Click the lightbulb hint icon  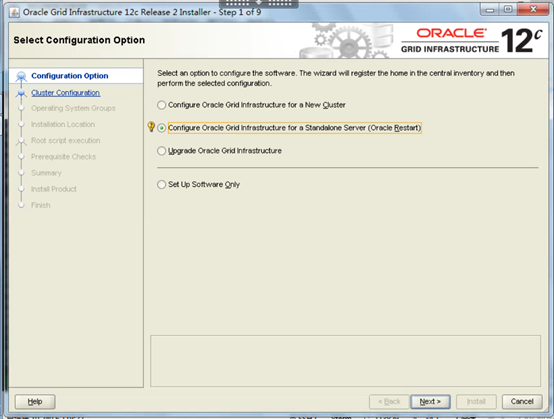(151, 126)
